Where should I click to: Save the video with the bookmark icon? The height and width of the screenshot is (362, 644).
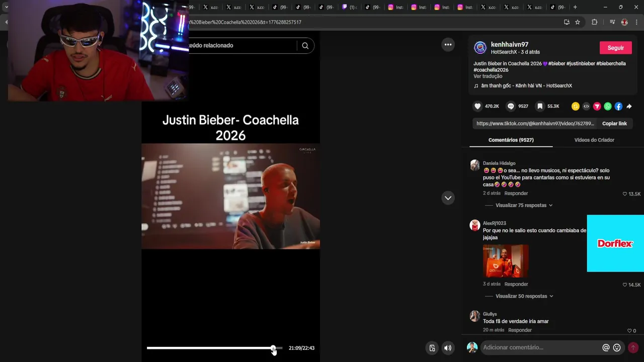540,106
